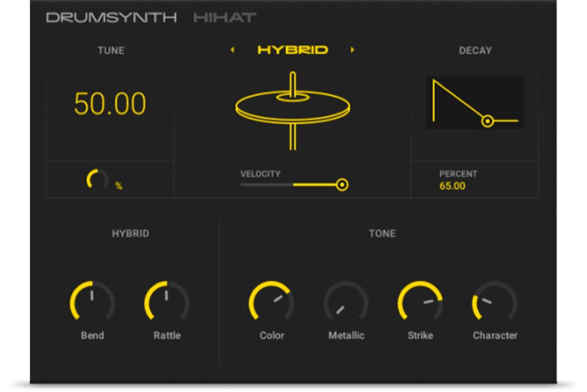The image size is (587, 392).
Task: Click the DECAY section label
Action: tap(475, 51)
